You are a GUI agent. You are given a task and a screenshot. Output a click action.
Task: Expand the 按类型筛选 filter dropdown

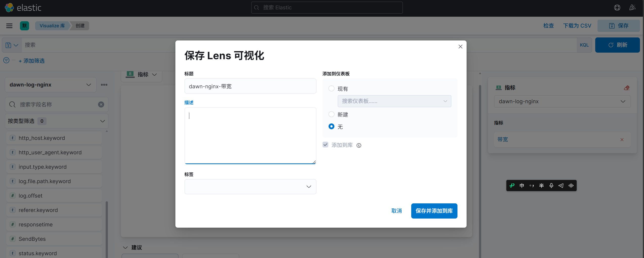[57, 121]
